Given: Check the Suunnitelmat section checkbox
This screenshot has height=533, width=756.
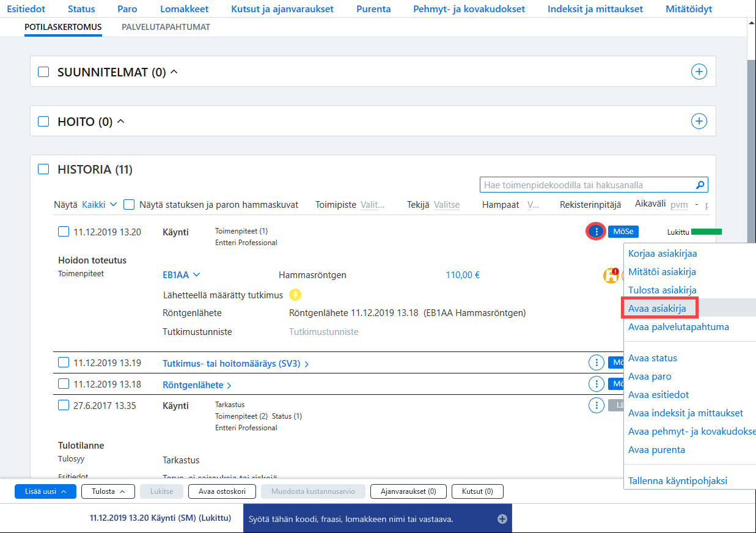Looking at the screenshot, I should pyautogui.click(x=43, y=72).
